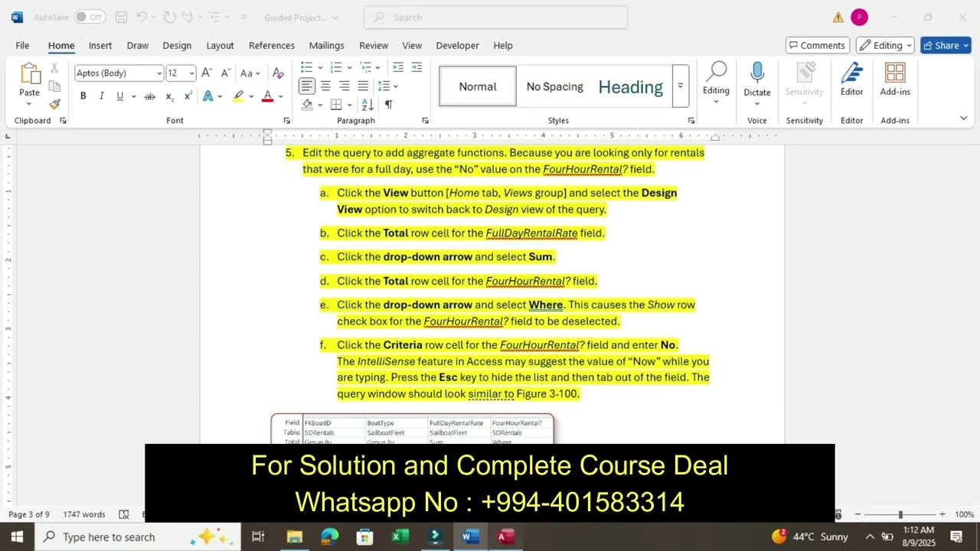The width and height of the screenshot is (980, 551).
Task: Click the Borders grid icon
Action: tap(336, 104)
